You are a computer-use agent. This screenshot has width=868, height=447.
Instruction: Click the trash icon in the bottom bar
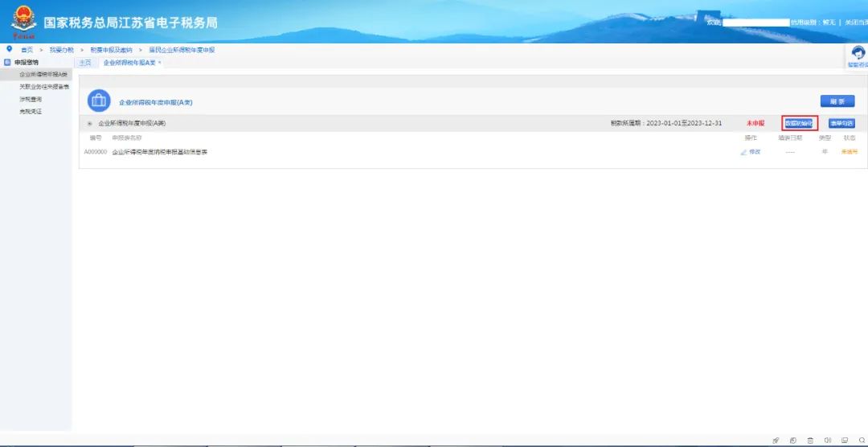pyautogui.click(x=810, y=441)
